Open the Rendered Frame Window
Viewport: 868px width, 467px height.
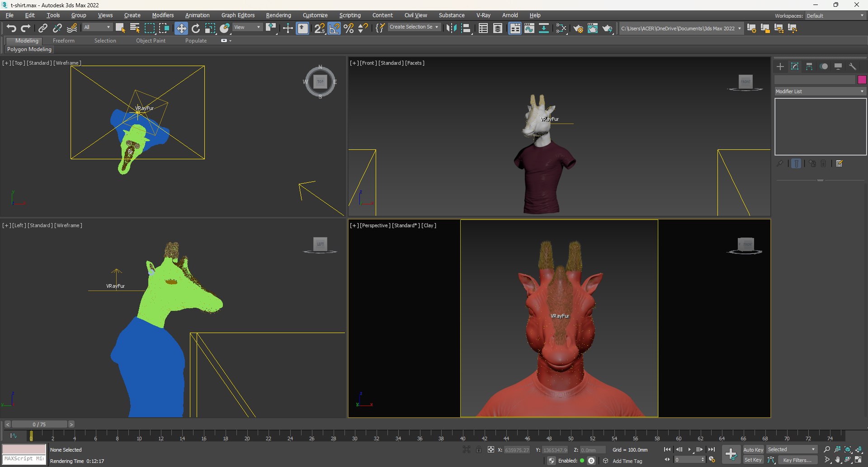tap(593, 29)
